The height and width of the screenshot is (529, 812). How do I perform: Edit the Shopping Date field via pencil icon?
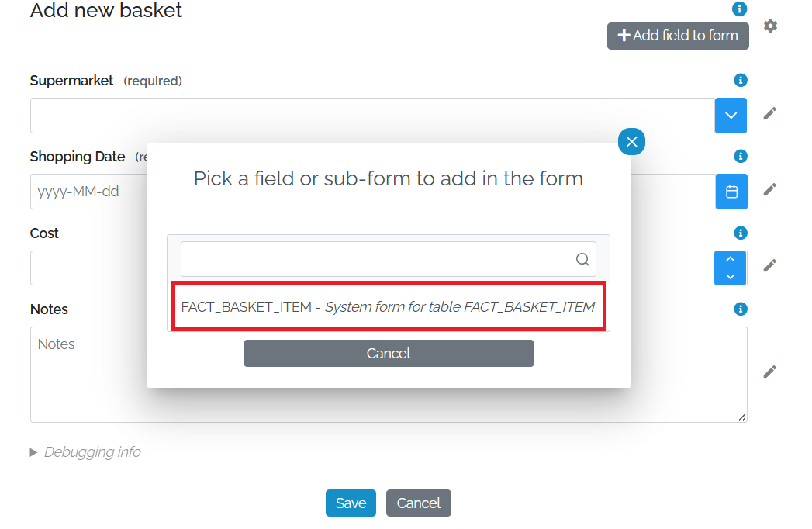769,189
